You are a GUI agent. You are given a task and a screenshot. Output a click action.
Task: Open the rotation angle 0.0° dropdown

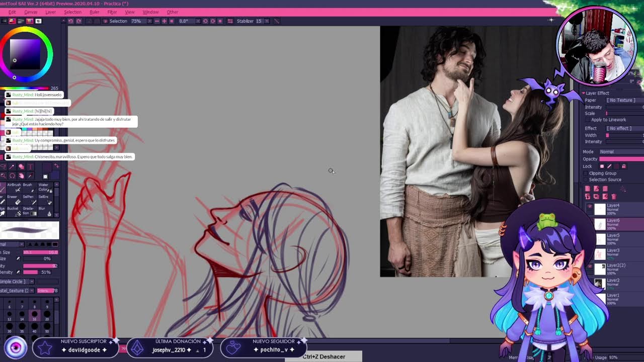198,21
